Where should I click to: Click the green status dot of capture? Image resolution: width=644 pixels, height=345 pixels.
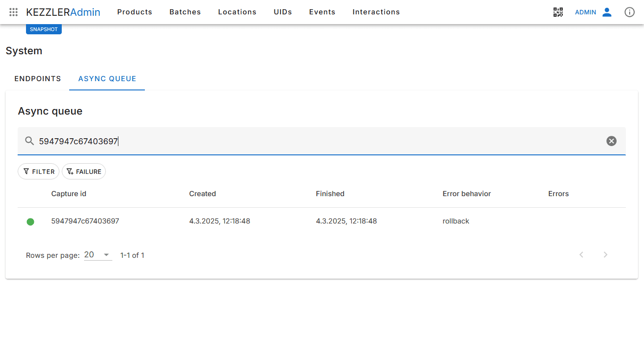point(30,222)
